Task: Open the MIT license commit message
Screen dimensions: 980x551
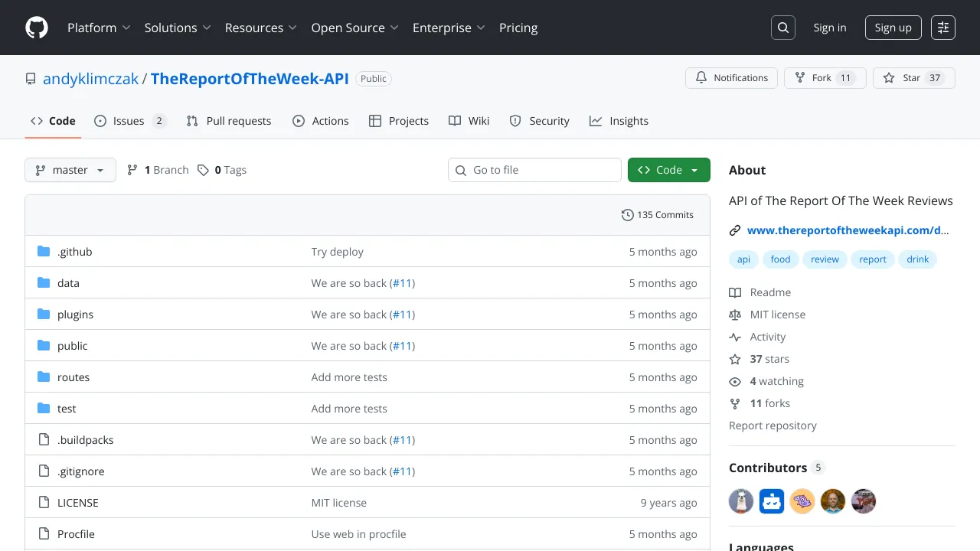Action: click(x=339, y=503)
